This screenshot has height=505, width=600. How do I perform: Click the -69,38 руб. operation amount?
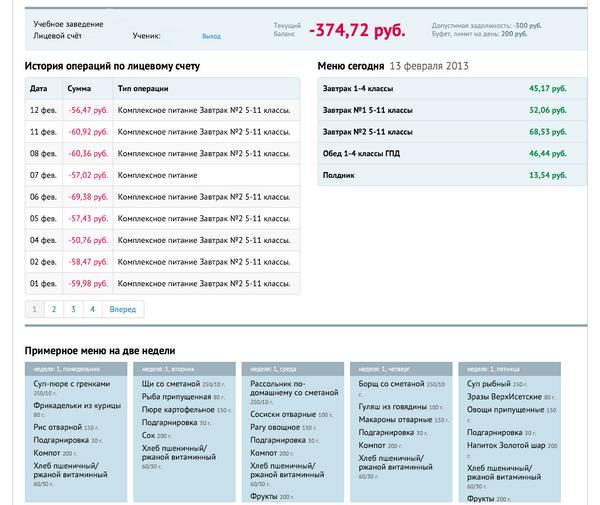click(x=88, y=197)
